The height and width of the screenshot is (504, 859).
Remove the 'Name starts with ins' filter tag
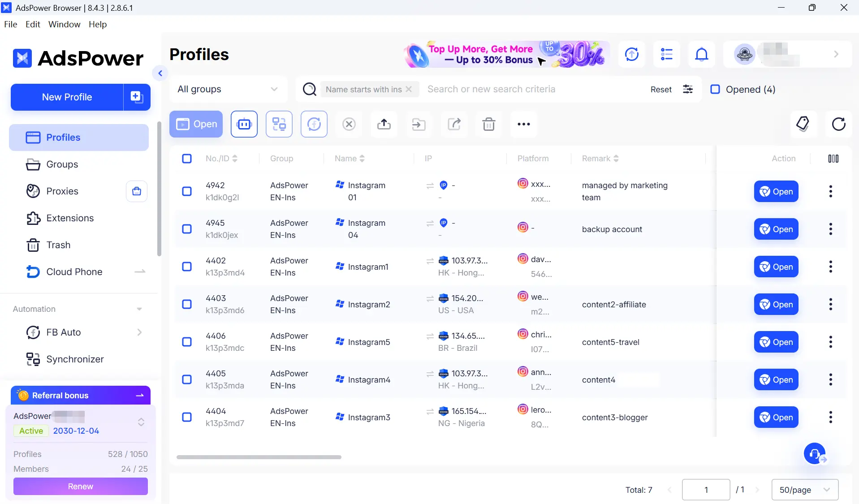click(409, 89)
